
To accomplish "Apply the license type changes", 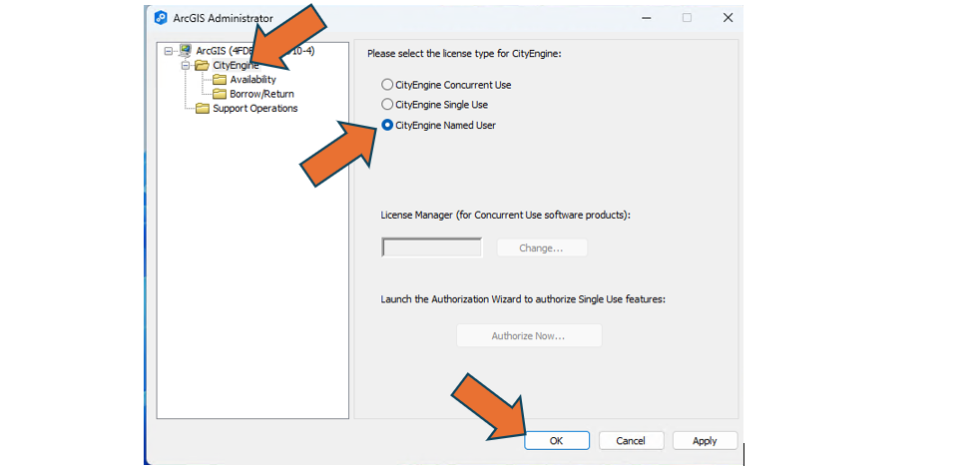I will tap(705, 441).
